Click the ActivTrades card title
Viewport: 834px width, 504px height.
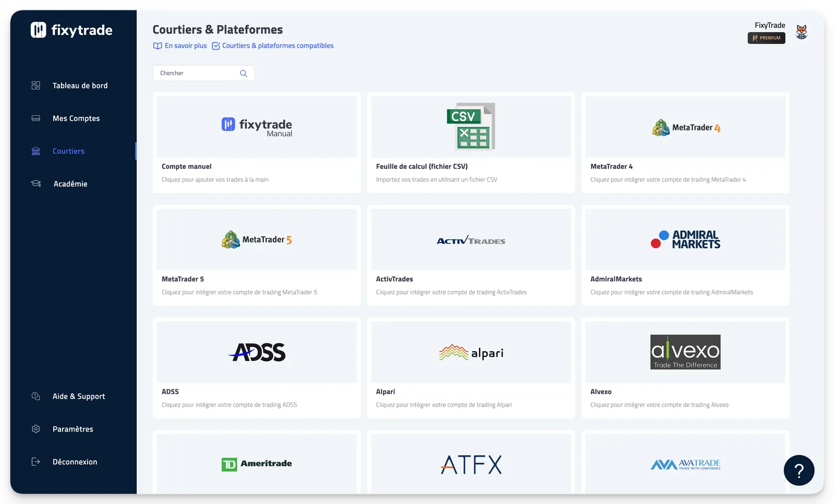point(395,279)
